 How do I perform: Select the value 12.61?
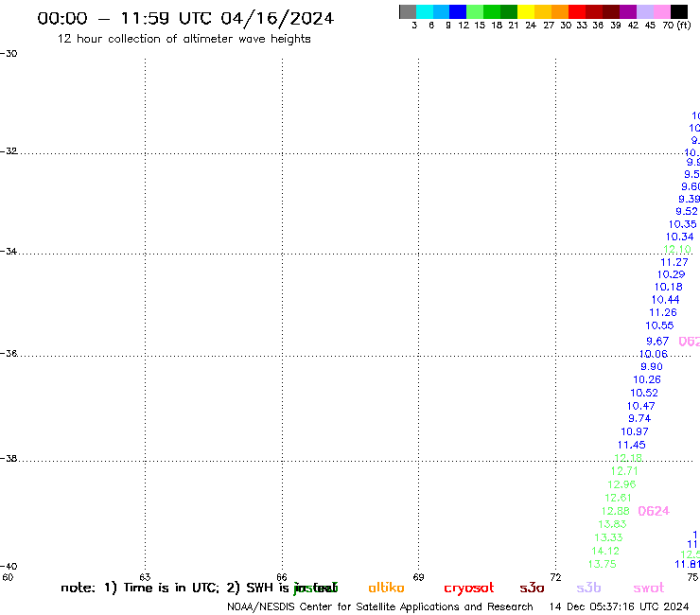(x=619, y=498)
